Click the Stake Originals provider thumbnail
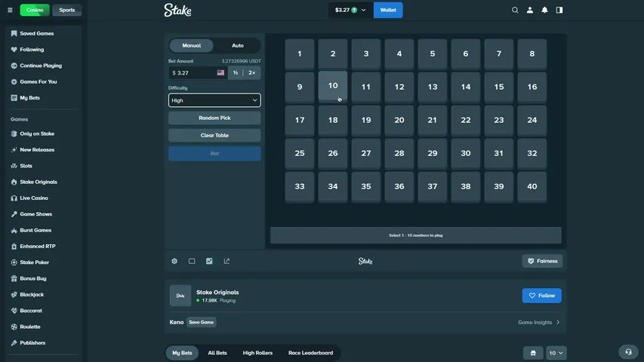This screenshot has width=644, height=362. coord(180,296)
